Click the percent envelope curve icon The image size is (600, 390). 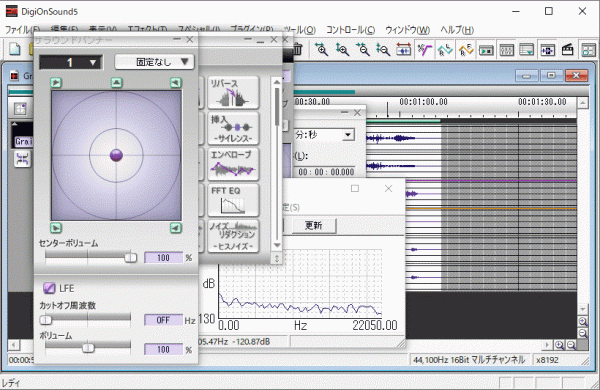[424, 50]
